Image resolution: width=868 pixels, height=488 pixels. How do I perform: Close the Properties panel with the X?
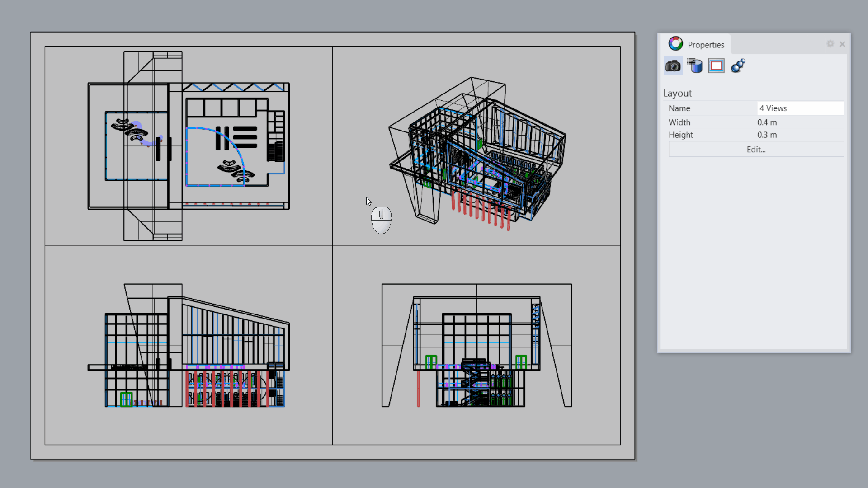[842, 44]
